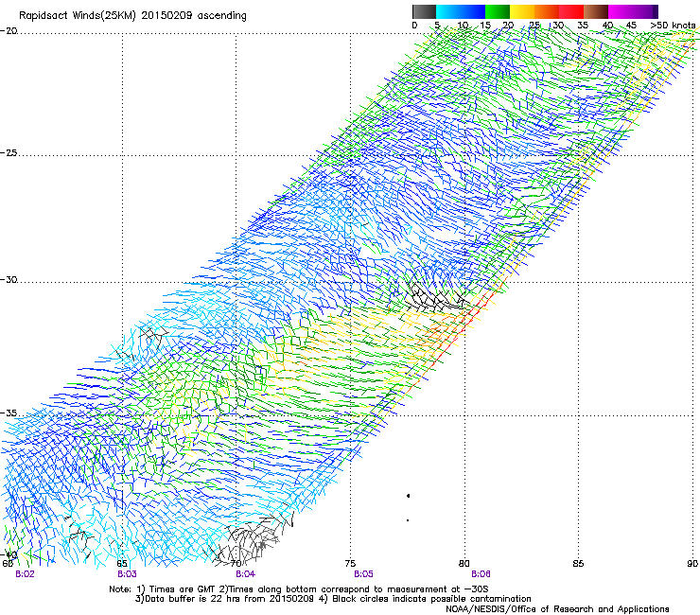The width and height of the screenshot is (700, 615).
Task: Click the green 15–20 knots legend swatch
Action: [498, 11]
